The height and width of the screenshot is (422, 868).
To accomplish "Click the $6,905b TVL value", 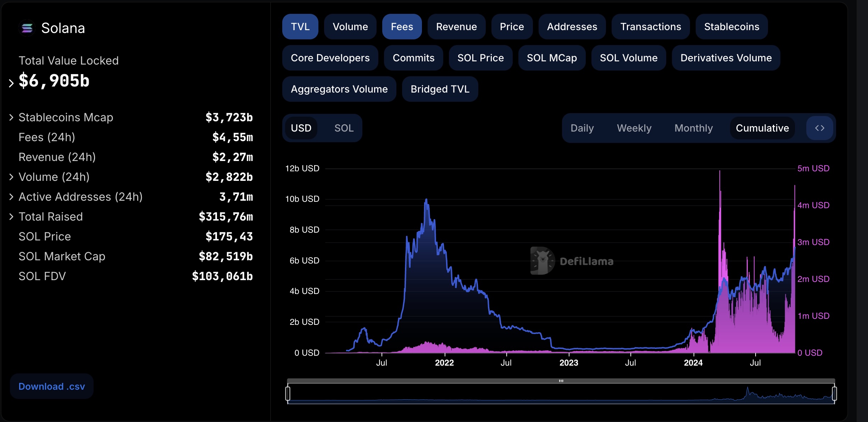I will (54, 80).
